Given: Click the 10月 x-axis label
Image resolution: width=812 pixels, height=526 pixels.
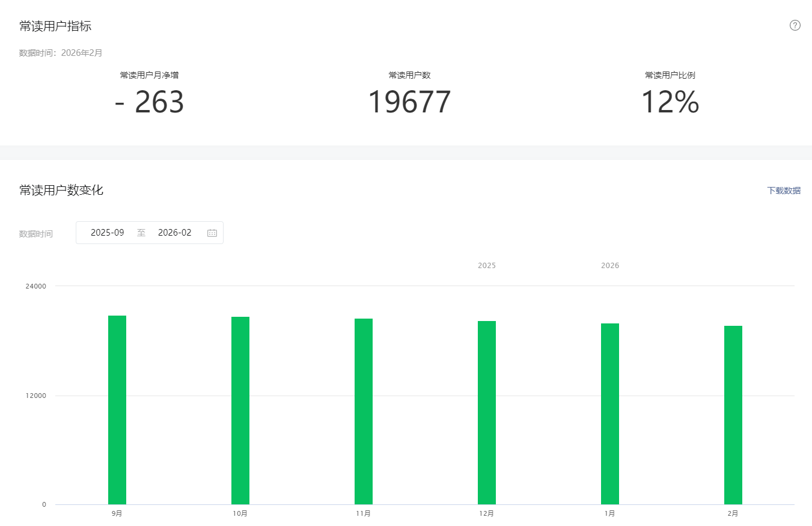Looking at the screenshot, I should (x=240, y=514).
